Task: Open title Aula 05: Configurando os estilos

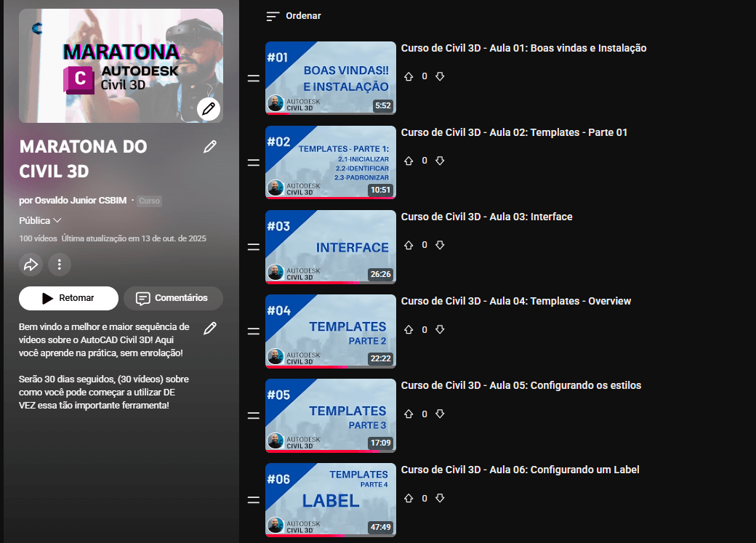Action: pyautogui.click(x=521, y=386)
